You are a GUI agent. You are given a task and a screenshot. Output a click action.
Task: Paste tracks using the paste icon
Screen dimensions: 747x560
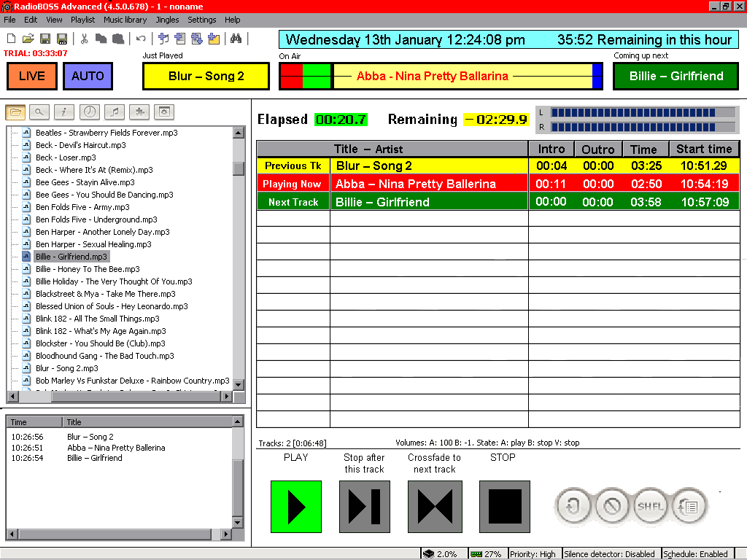[x=118, y=39]
